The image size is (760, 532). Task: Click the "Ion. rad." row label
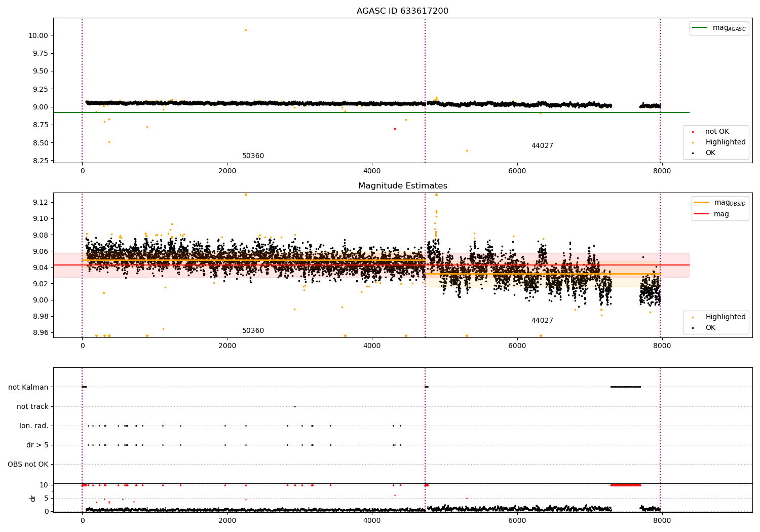click(x=34, y=426)
